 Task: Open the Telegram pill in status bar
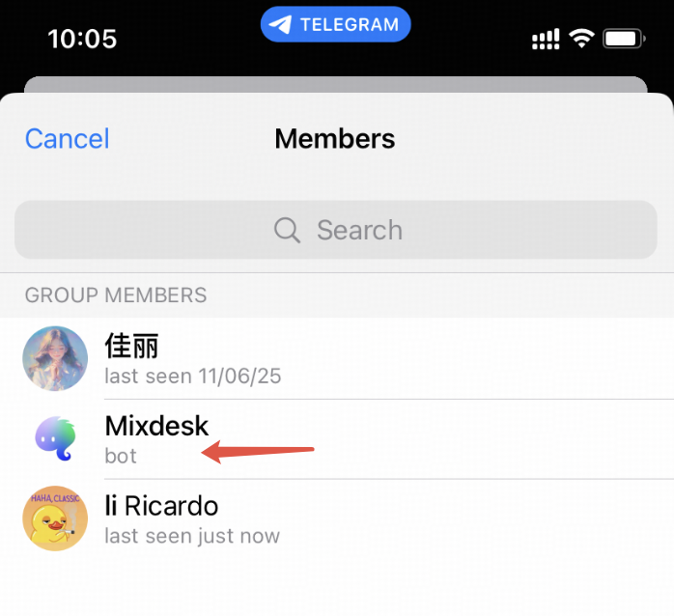pos(336,24)
